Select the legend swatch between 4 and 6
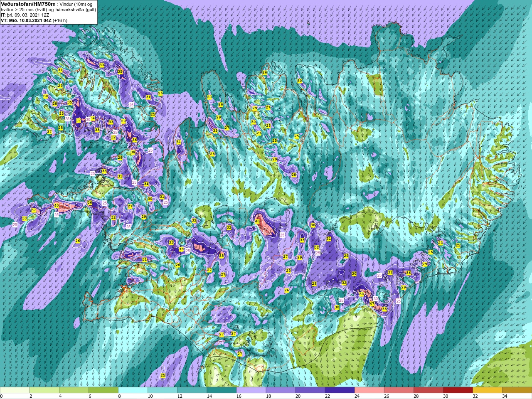The height and width of the screenshot is (399, 532). click(74, 390)
